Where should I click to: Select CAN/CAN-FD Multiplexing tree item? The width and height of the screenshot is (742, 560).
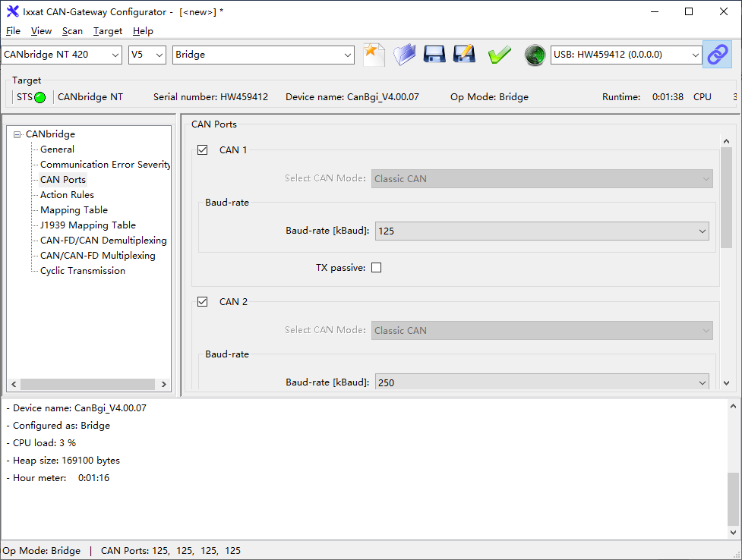(x=98, y=256)
